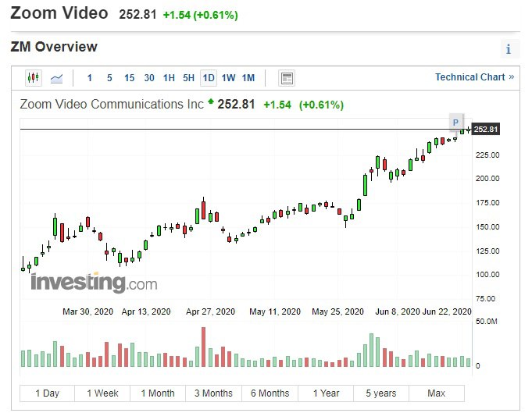Select the 1D daily interval

[x=209, y=78]
